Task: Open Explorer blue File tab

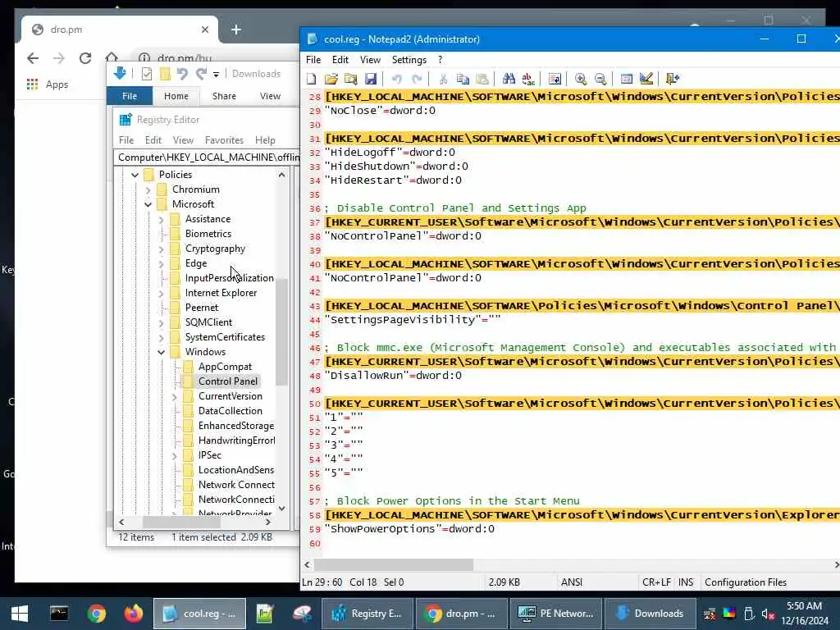Action: click(x=130, y=96)
